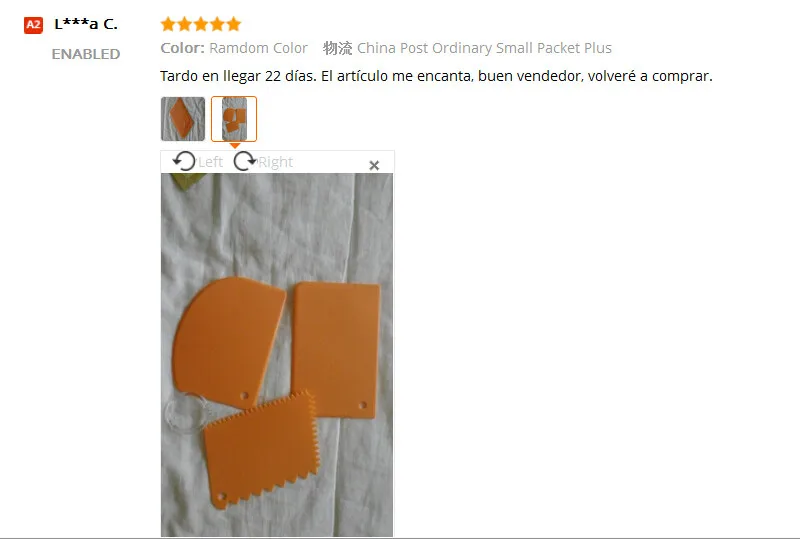
Task: Click the Spanish review comment text
Action: (436, 76)
